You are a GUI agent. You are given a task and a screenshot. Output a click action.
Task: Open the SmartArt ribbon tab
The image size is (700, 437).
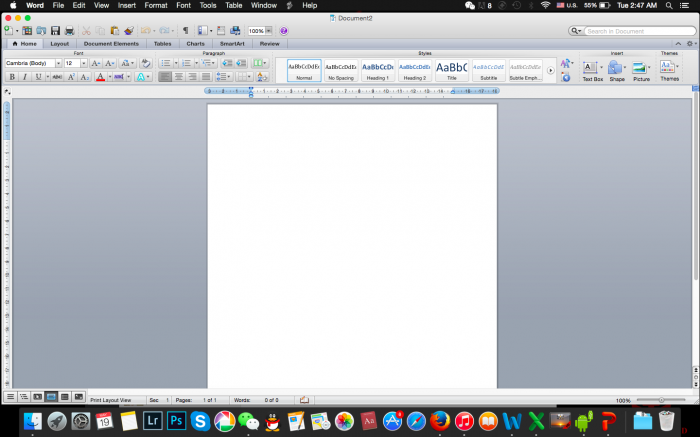[232, 44]
